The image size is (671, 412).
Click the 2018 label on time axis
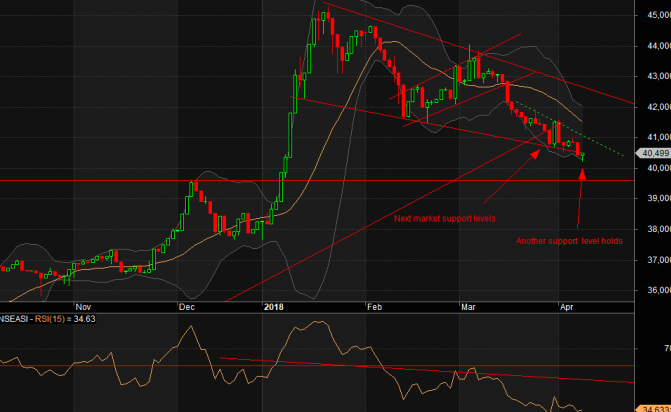coord(274,307)
